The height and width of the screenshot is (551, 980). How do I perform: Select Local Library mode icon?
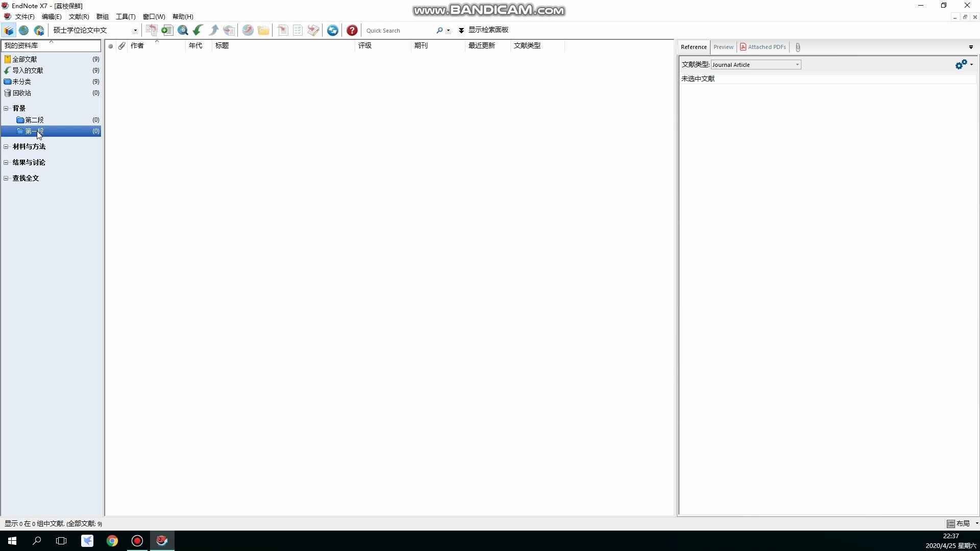[x=9, y=31]
